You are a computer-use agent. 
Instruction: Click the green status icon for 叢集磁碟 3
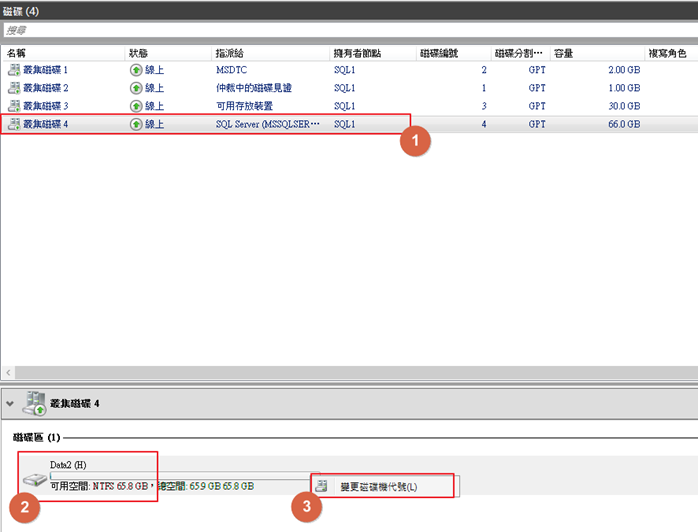coord(136,106)
